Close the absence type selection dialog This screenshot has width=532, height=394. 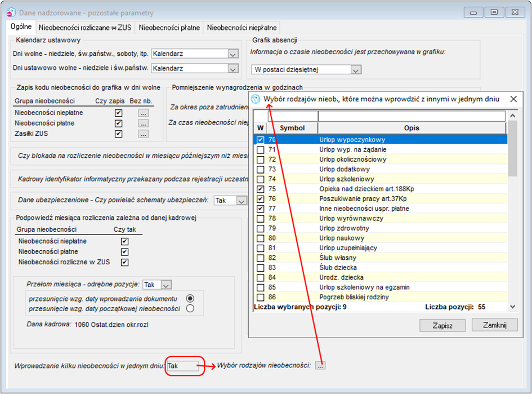pyautogui.click(x=513, y=99)
